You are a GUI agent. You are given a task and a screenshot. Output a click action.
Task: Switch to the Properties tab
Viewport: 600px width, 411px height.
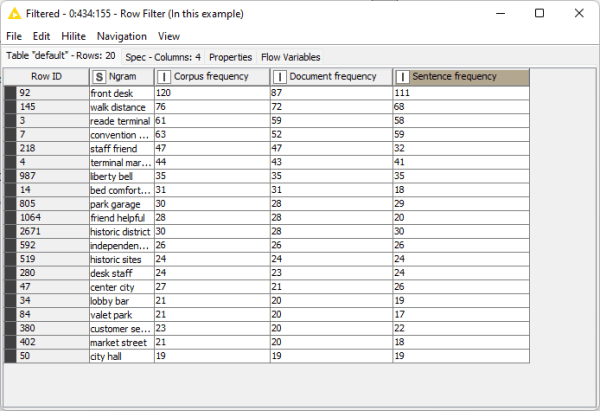230,57
